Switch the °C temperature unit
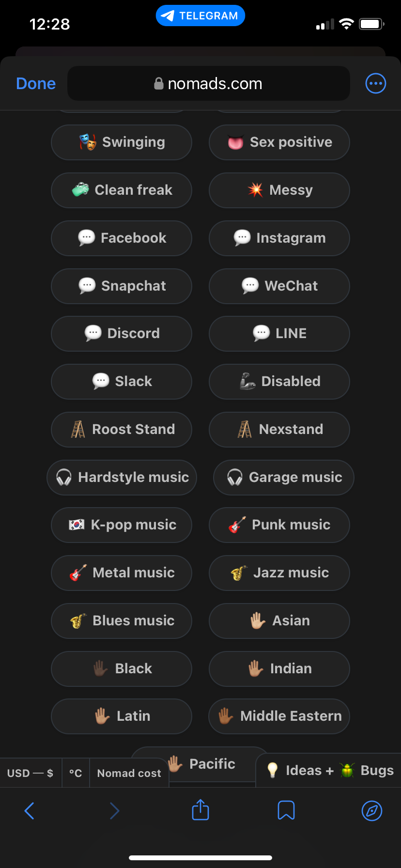The width and height of the screenshot is (401, 868). point(76,773)
